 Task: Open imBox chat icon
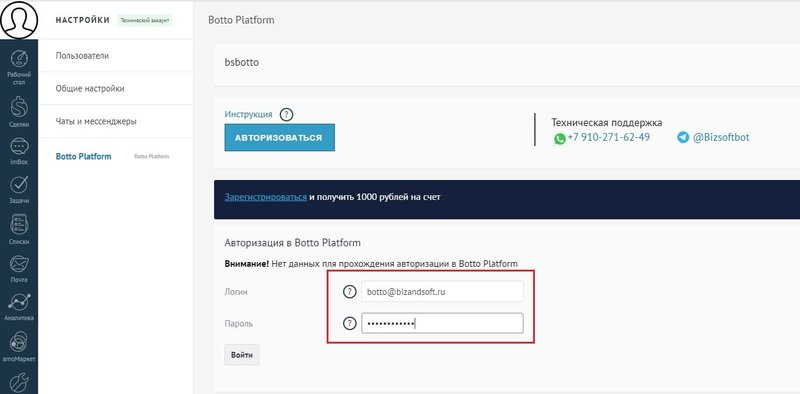[19, 147]
